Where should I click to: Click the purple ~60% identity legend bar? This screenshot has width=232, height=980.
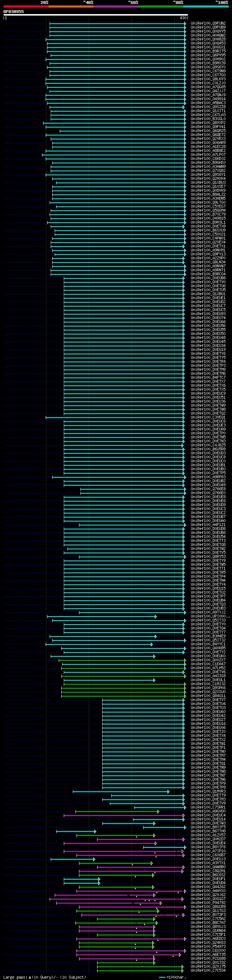[x=116, y=7]
